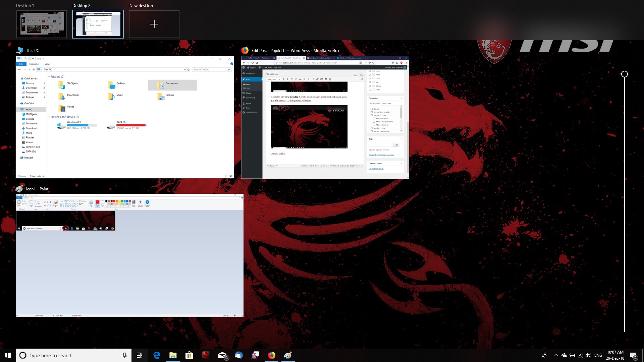This screenshot has width=644, height=362.
Task: Click the Brushes tool in Paint
Action: (x=55, y=203)
